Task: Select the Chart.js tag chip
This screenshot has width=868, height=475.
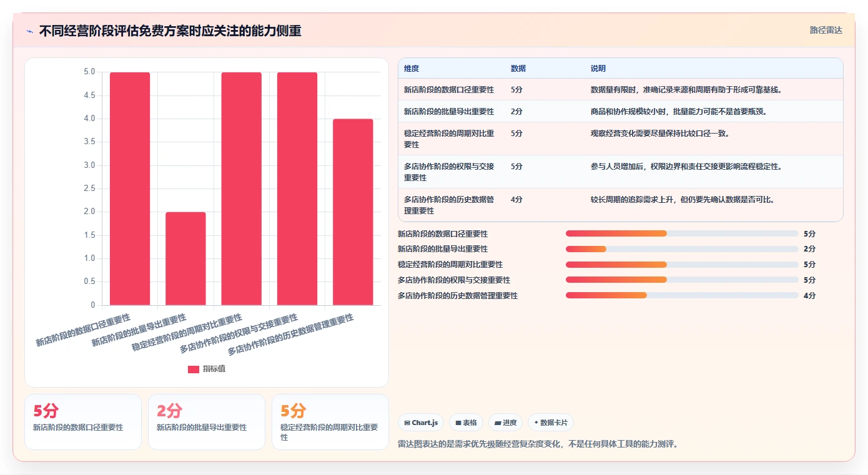Action: pyautogui.click(x=421, y=423)
